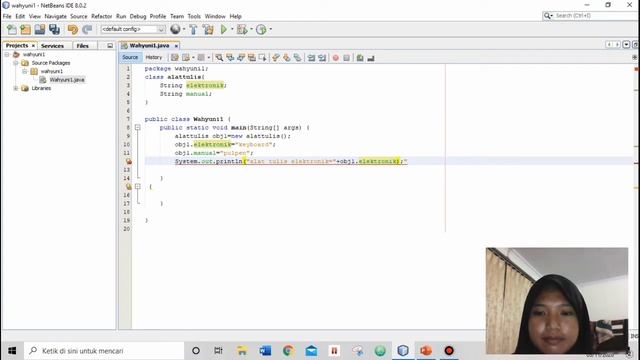Click the Comment icon in editor toolbar

pyautogui.click(x=360, y=58)
